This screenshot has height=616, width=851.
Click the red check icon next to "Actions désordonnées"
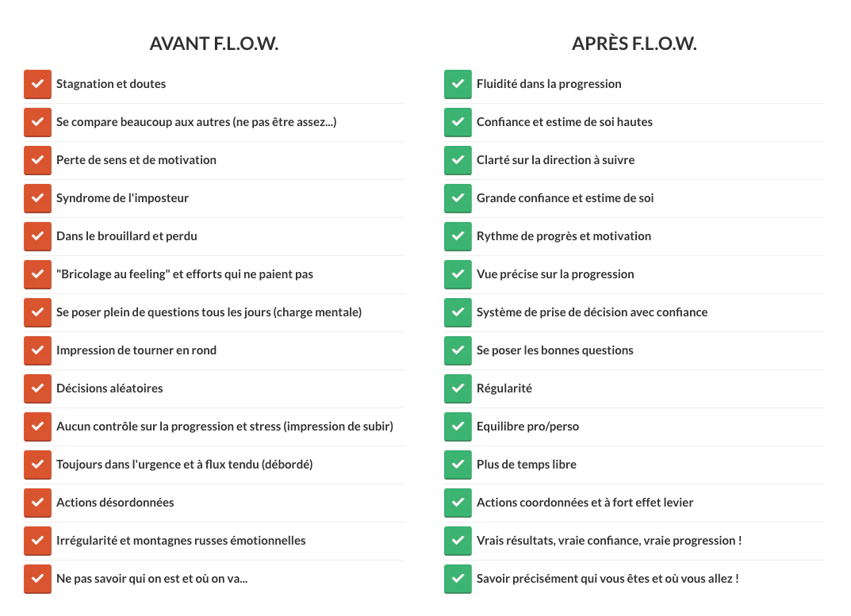37,503
